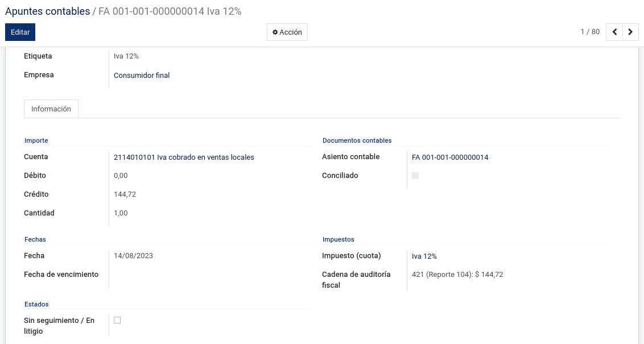Click the current record breadcrumb title

pyautogui.click(x=170, y=11)
